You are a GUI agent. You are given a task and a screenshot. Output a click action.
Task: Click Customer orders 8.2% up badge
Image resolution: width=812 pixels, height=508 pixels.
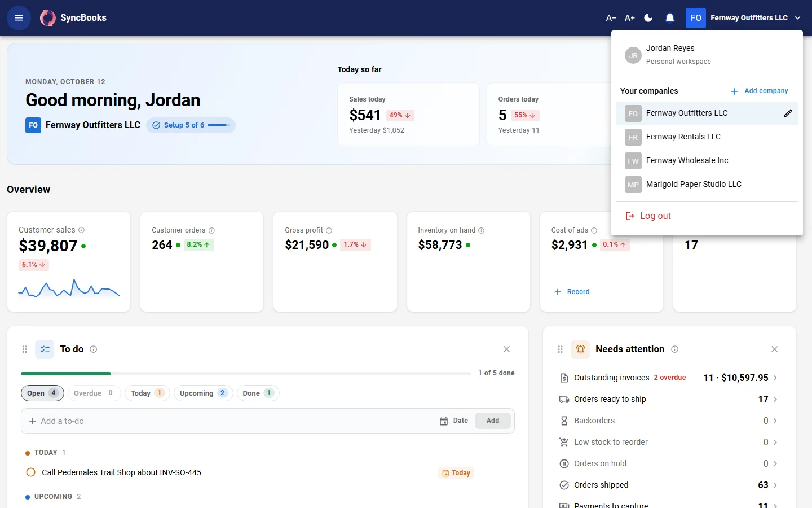(x=198, y=245)
